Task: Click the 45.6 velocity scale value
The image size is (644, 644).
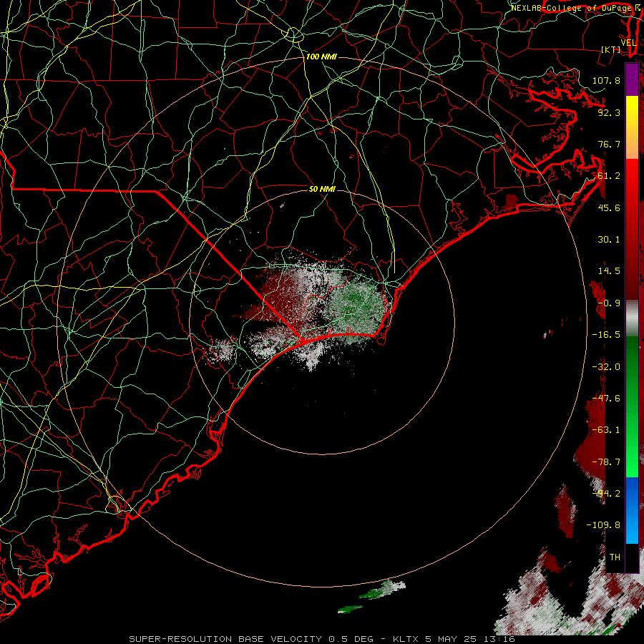Action: pyautogui.click(x=609, y=208)
